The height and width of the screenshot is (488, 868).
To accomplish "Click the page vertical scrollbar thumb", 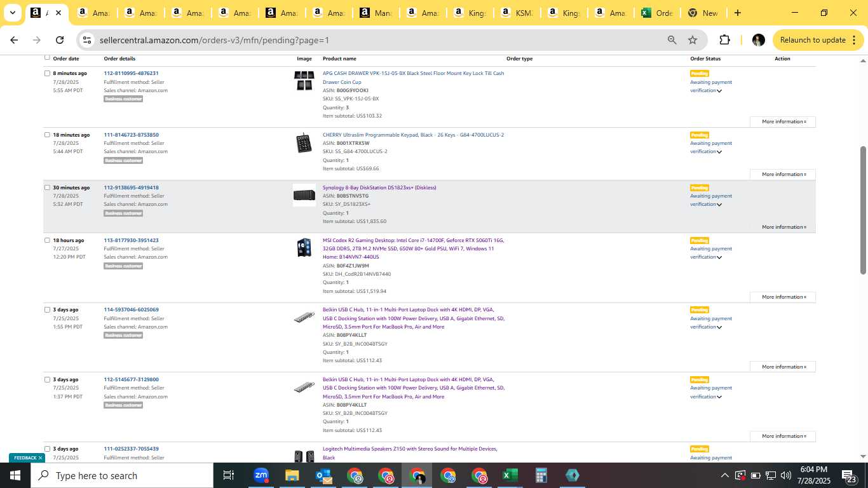I will [x=863, y=210].
